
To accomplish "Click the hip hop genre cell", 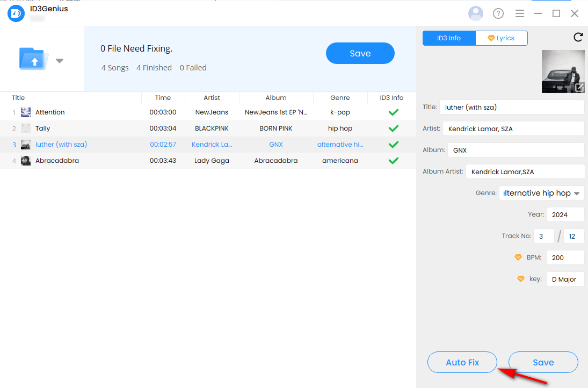I will tap(340, 128).
